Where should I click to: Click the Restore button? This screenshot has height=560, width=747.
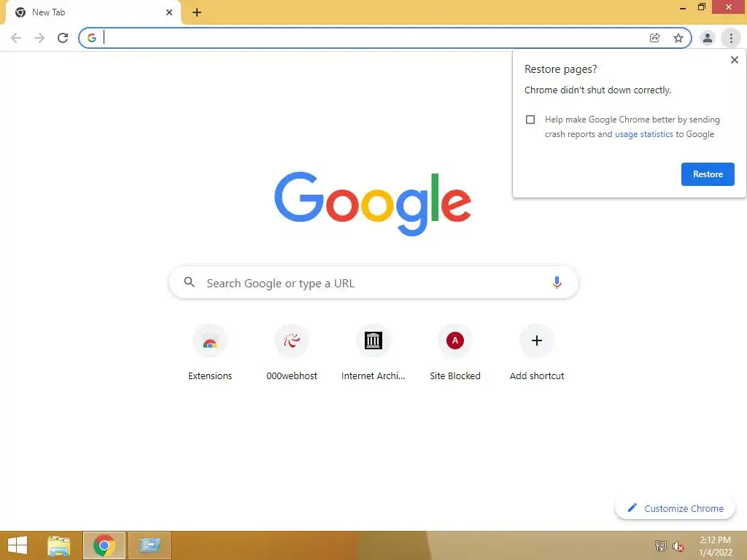708,174
